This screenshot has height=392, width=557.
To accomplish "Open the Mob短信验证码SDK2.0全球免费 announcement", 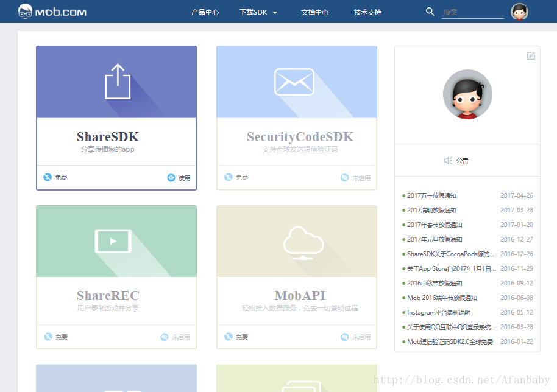I will tap(450, 341).
